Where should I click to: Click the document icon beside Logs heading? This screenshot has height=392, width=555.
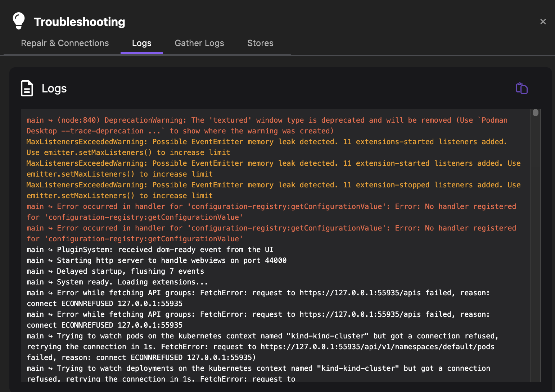point(27,88)
